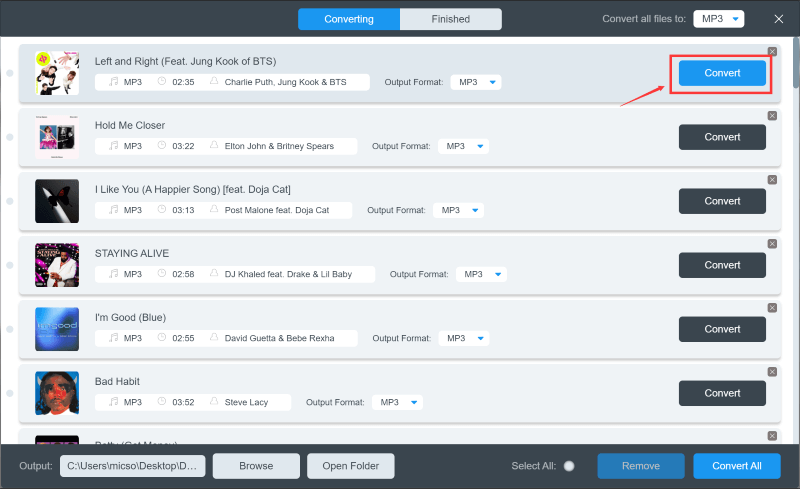Click the music note icon in STAYING ALIVE row
Viewport: 800px width, 489px height.
pos(113,274)
